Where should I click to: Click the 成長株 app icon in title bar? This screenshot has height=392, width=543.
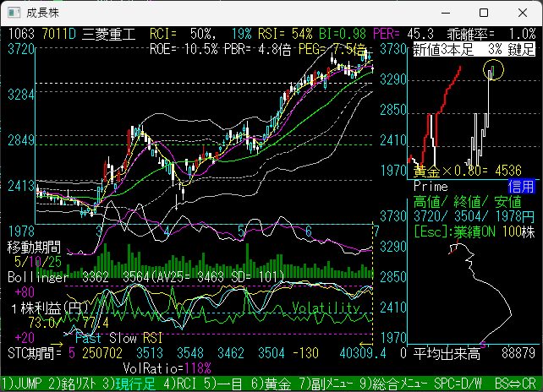pos(14,13)
